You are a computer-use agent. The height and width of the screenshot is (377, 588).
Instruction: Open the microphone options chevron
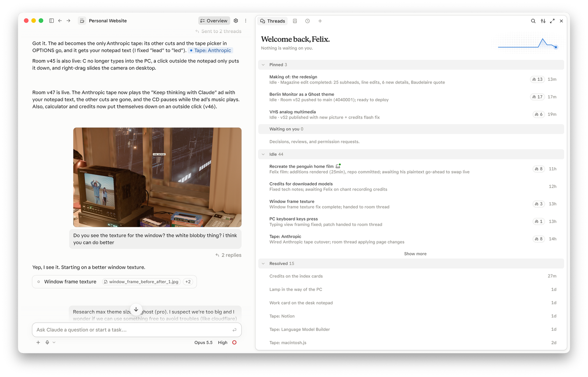click(54, 342)
